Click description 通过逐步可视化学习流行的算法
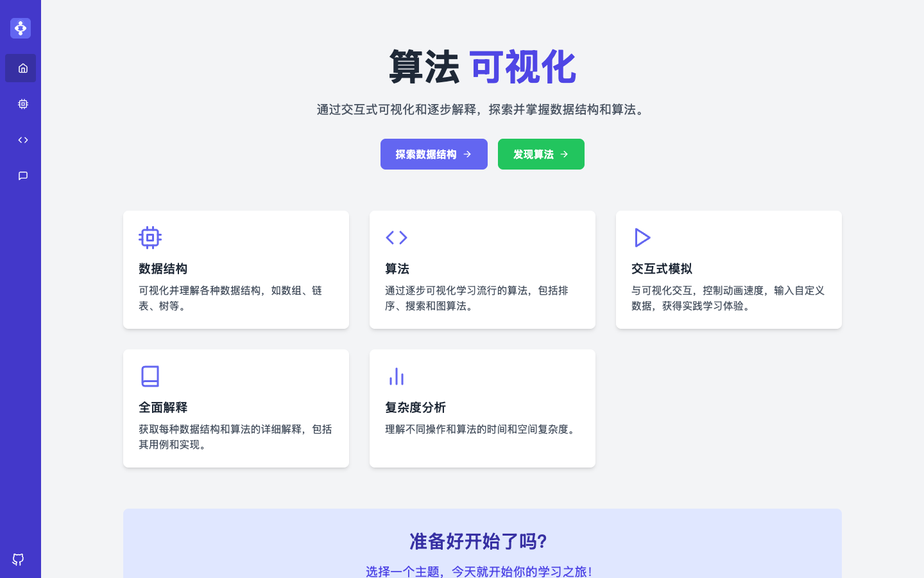 (477, 298)
